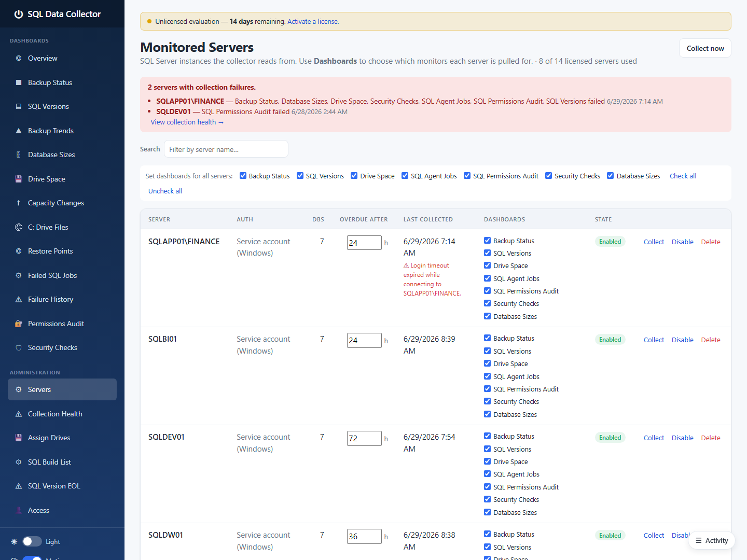Open the Servers admin page
Image resolution: width=747 pixels, height=560 pixels.
(62, 389)
